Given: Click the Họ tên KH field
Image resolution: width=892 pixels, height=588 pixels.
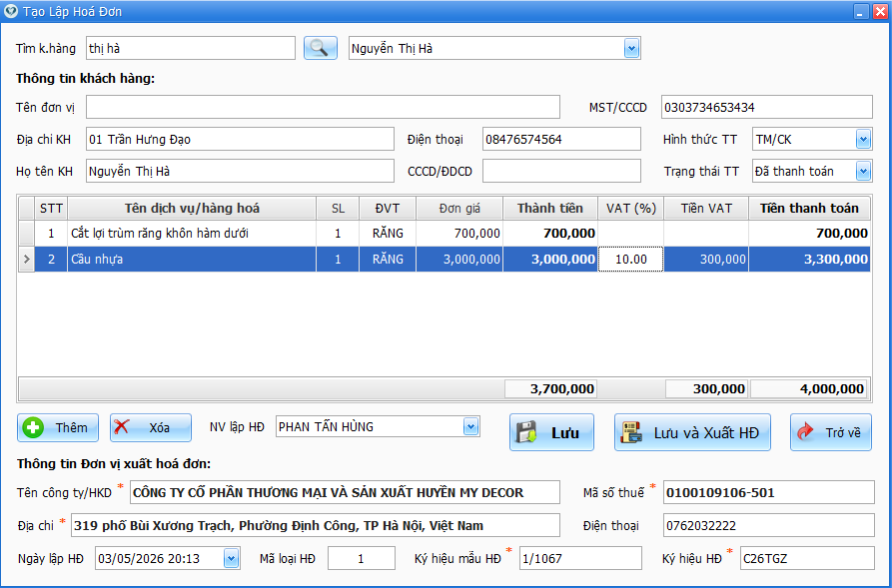Looking at the screenshot, I should 240,171.
